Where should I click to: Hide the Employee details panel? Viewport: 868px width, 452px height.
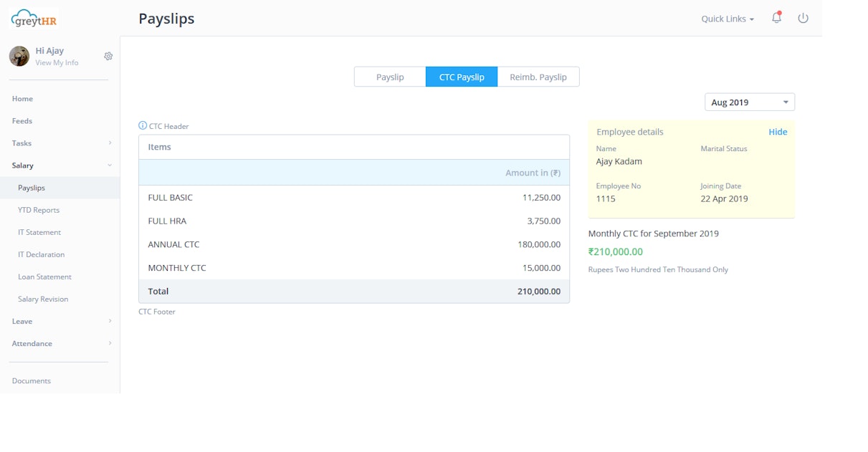(778, 132)
